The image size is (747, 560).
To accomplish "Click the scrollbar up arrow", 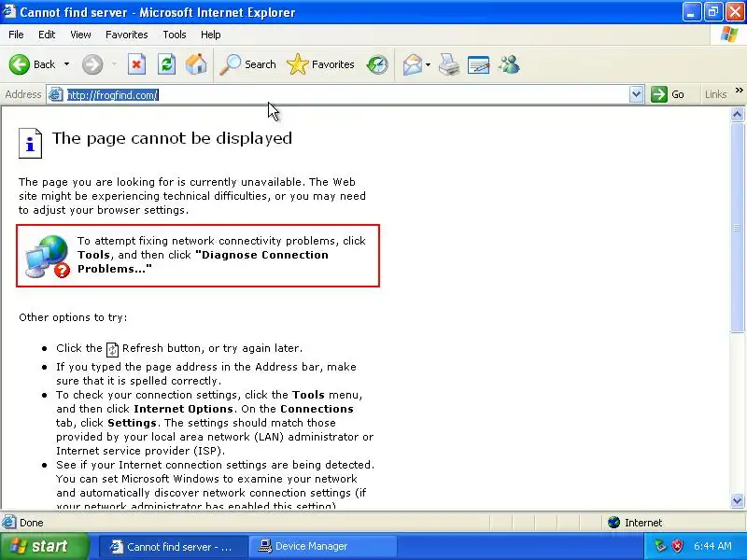I will click(738, 114).
